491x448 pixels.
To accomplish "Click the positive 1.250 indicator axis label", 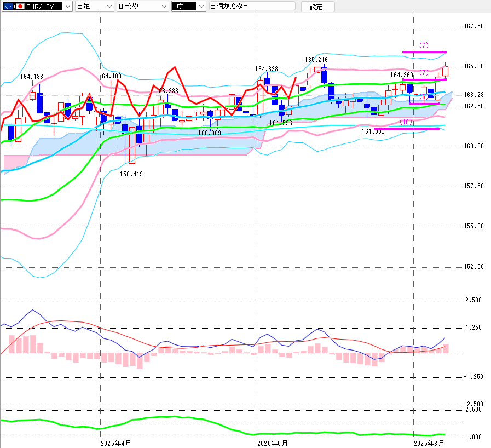I will (x=473, y=328).
